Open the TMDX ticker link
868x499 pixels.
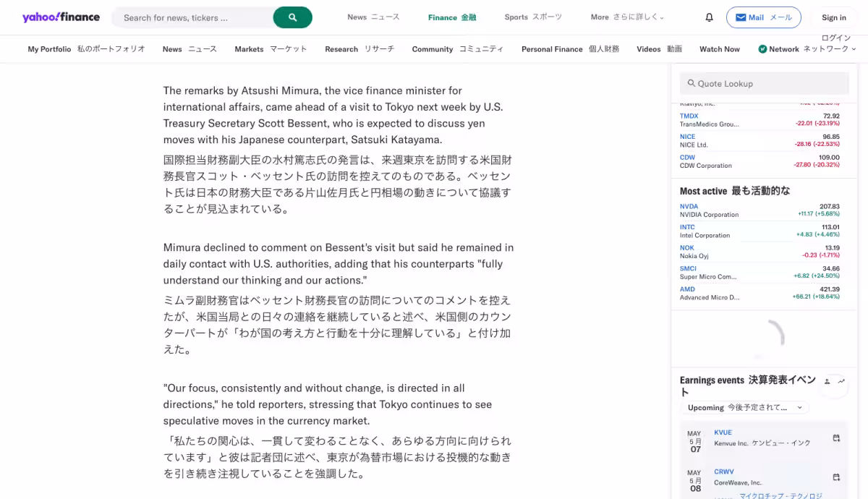(x=689, y=116)
